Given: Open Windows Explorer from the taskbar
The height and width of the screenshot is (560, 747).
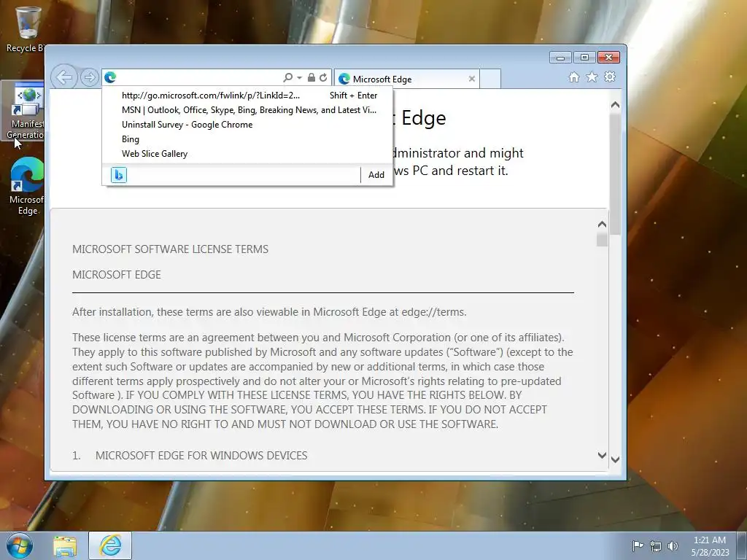Looking at the screenshot, I should (x=65, y=545).
